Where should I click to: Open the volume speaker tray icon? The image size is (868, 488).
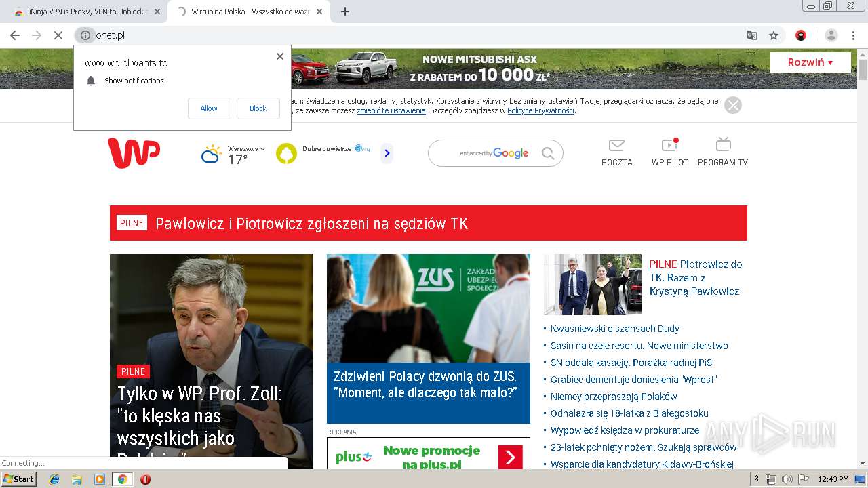click(787, 479)
